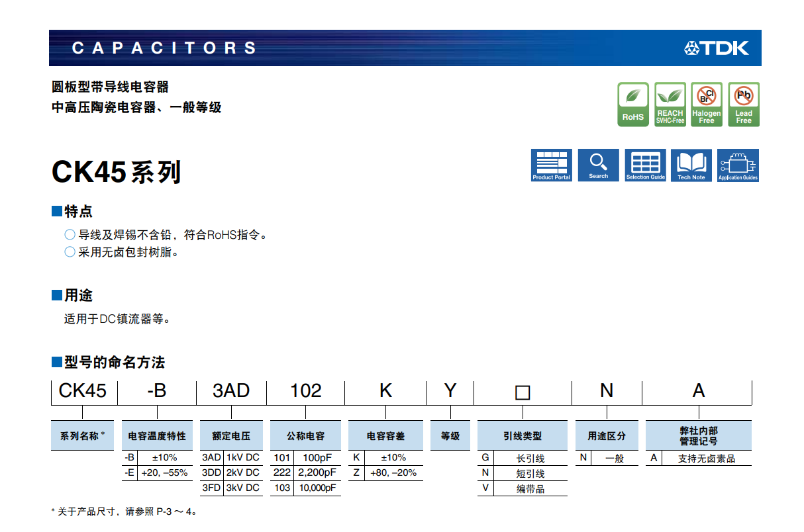Click the Lead Free badge icon
This screenshot has width=804, height=532.
[x=744, y=104]
